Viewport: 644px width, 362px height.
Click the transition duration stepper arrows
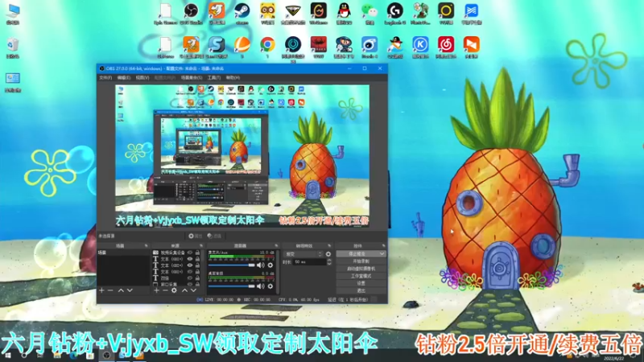tap(328, 262)
